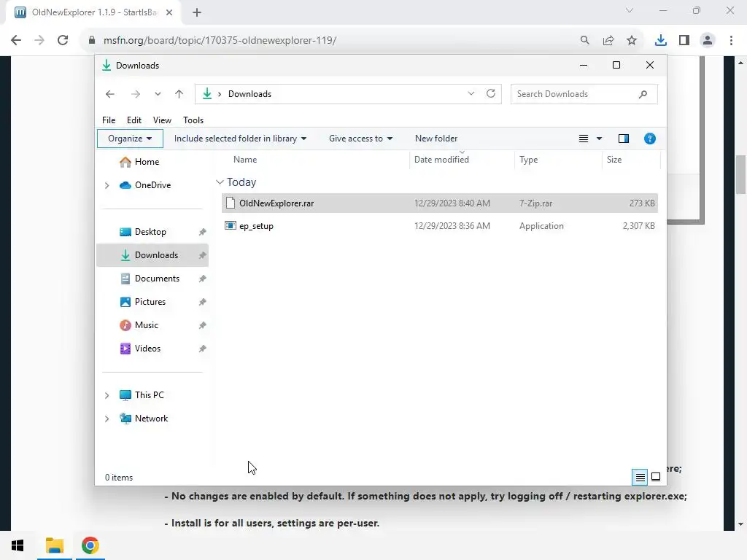The height and width of the screenshot is (560, 747).
Task: Select OldNewExplorer.rar file
Action: [x=439, y=203]
